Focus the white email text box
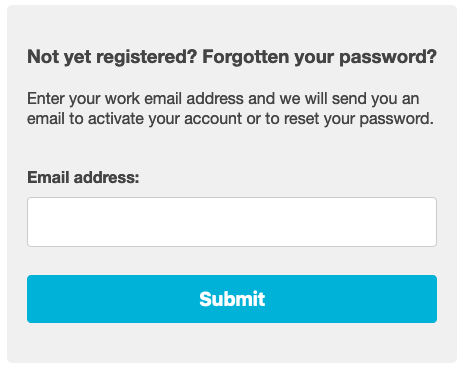This screenshot has width=464, height=369. coord(232,222)
